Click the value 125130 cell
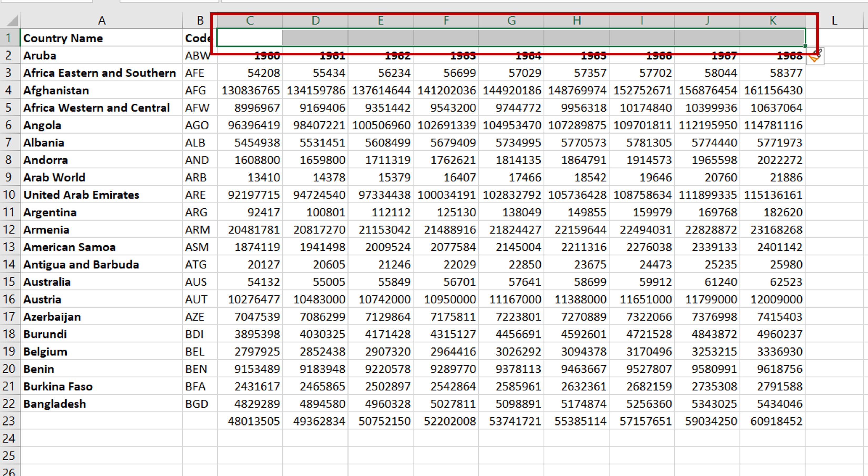The image size is (868, 476). click(x=446, y=212)
